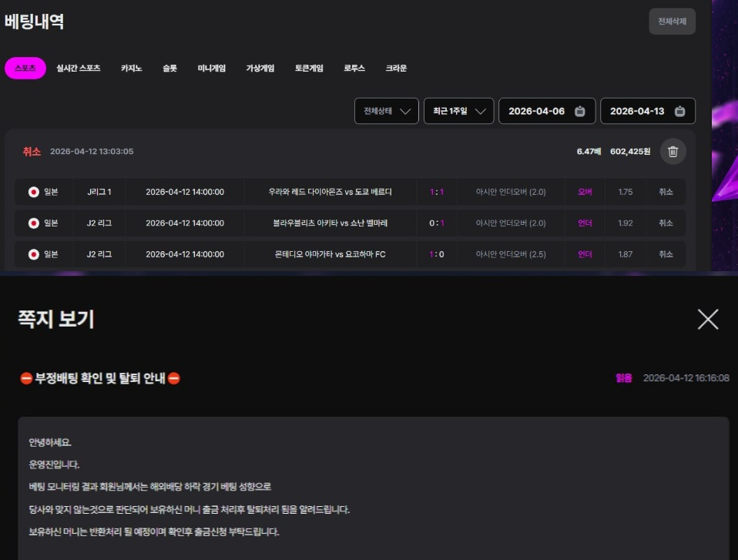Open calendar icon for start date 2026-04-06

click(x=580, y=111)
